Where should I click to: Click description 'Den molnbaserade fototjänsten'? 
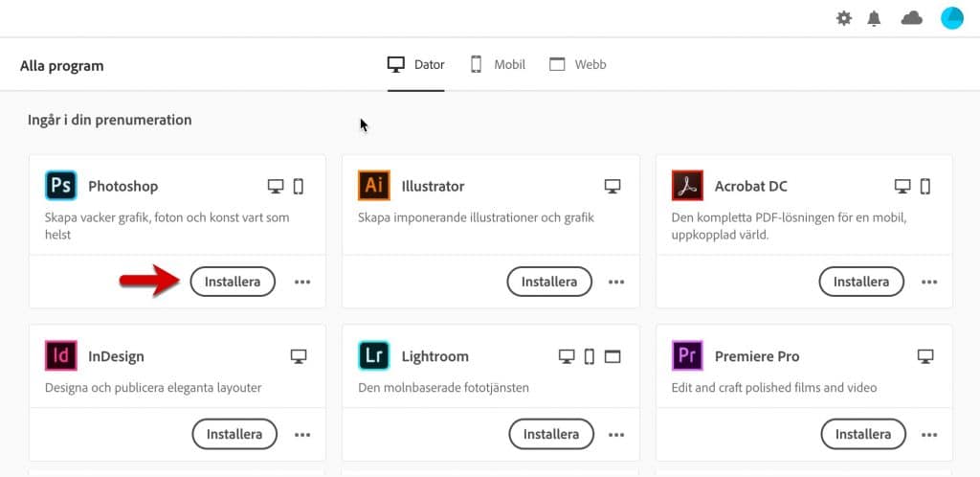click(444, 388)
